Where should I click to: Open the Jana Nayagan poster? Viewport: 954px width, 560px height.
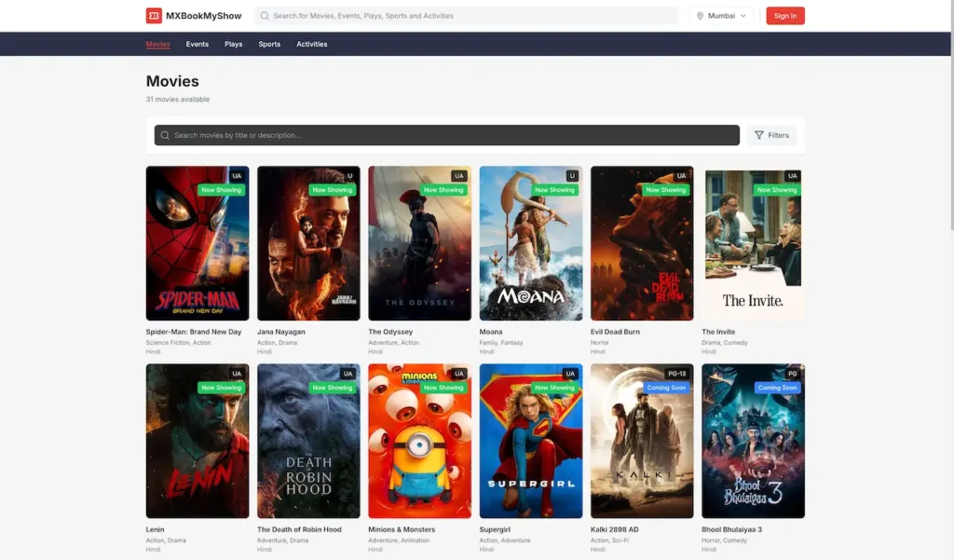[308, 243]
